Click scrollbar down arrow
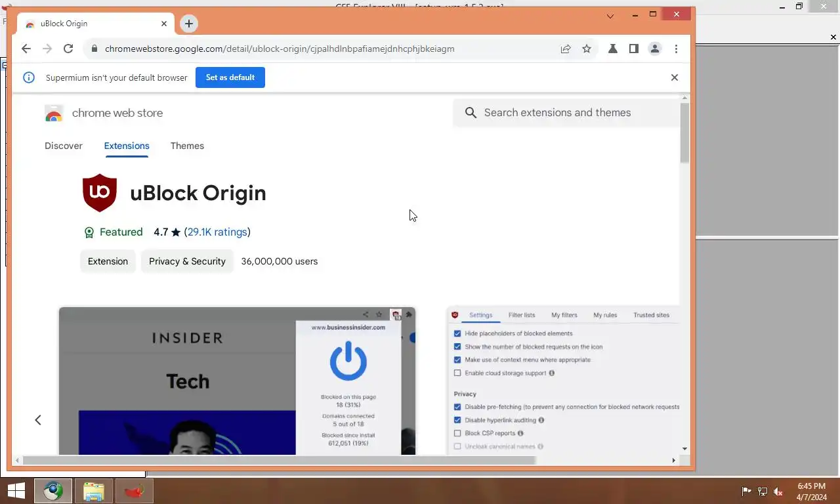 pyautogui.click(x=684, y=449)
